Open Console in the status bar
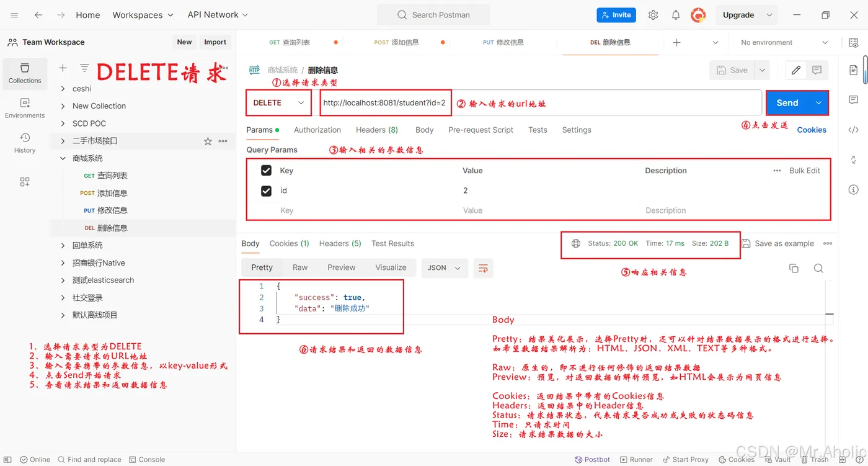The image size is (868, 466). tap(148, 460)
